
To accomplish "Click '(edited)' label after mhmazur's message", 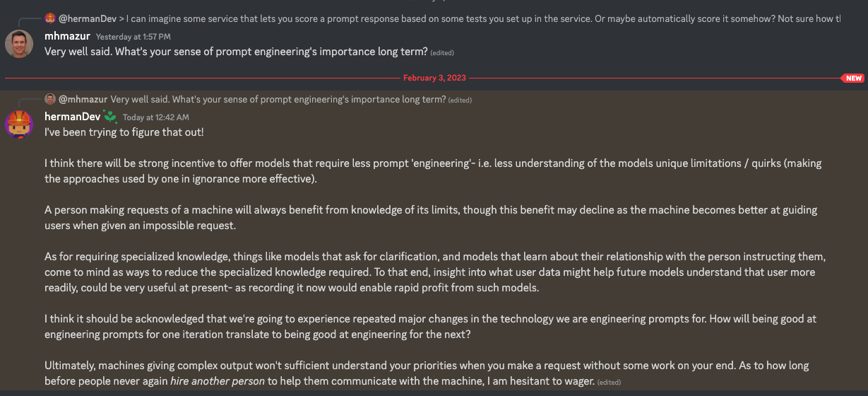I will click(442, 52).
